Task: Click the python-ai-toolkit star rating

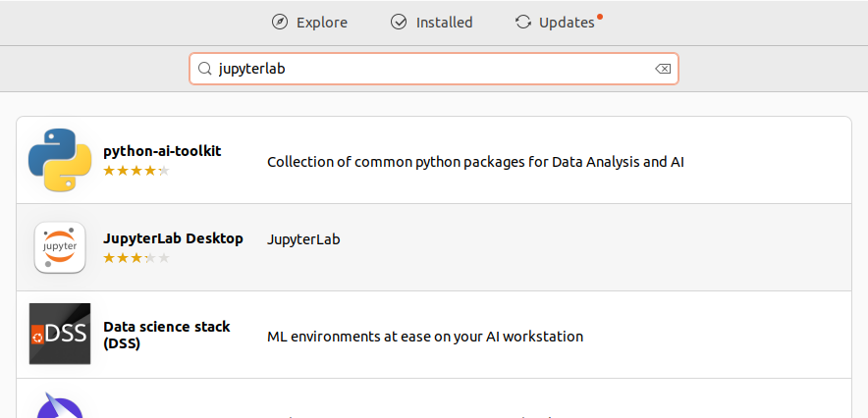Action: click(136, 171)
